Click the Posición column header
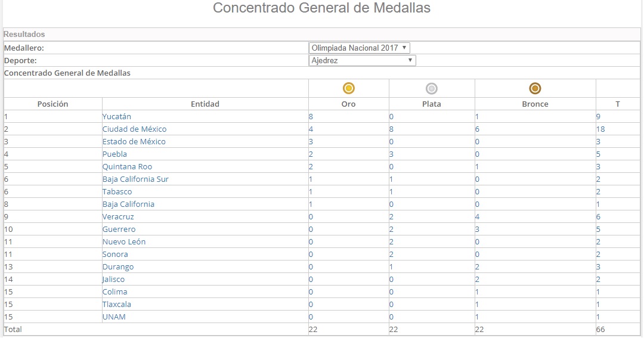 click(52, 104)
